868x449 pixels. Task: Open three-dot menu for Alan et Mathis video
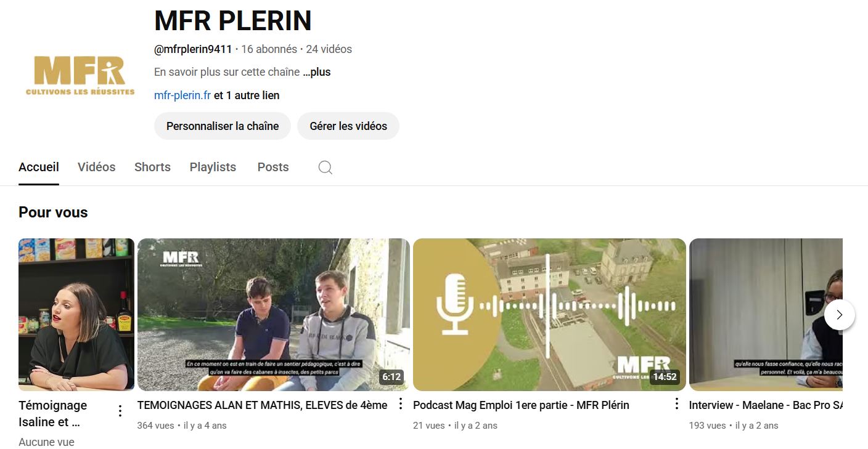[x=400, y=404]
